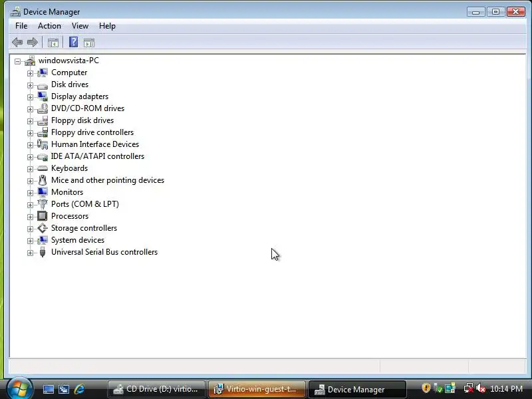Click the IDE ATA/ATAPI controllers icon
Screen dimensions: 532x399
tap(43, 157)
